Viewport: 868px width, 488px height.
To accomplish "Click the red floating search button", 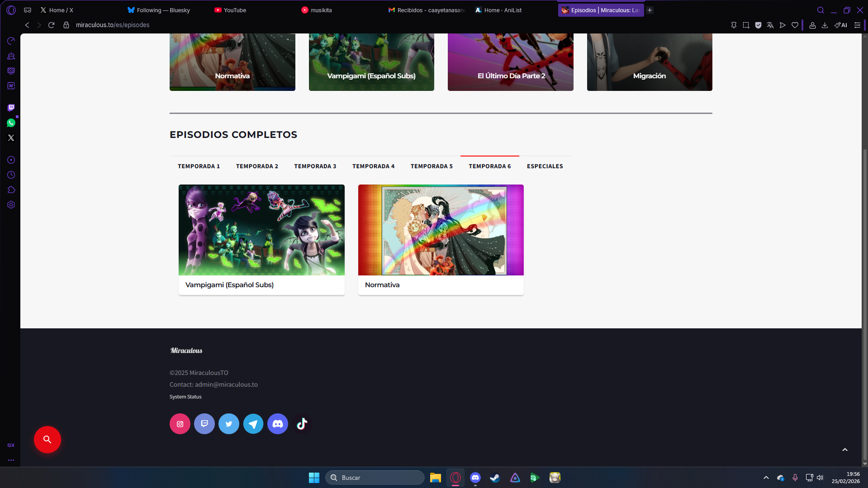I will (x=47, y=439).
